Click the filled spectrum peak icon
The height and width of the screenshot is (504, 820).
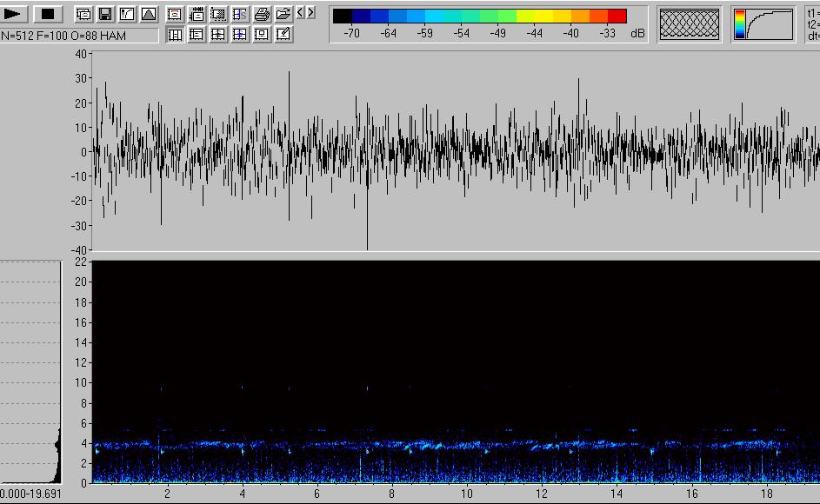point(149,14)
